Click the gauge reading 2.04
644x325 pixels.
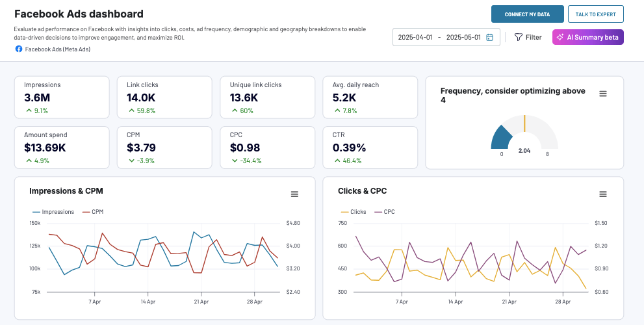pos(524,151)
